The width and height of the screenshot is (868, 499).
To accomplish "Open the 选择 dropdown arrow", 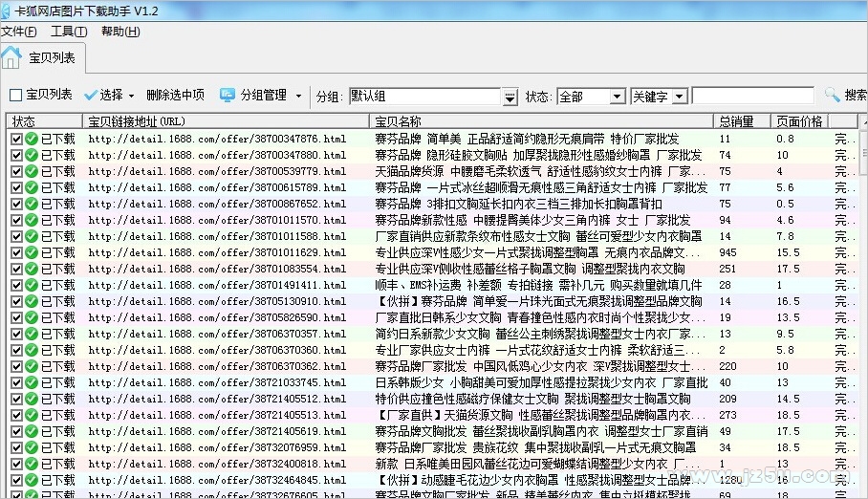I will (x=131, y=96).
